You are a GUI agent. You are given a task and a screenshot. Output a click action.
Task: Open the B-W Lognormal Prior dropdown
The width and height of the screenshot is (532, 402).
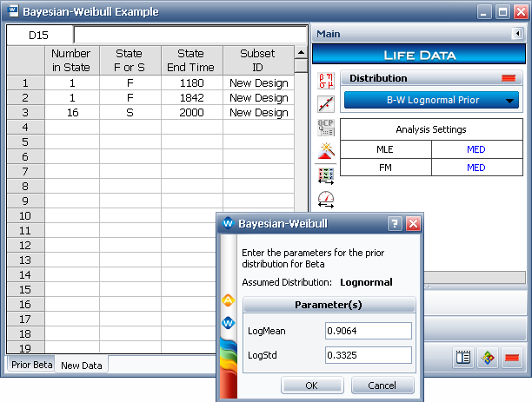point(432,100)
